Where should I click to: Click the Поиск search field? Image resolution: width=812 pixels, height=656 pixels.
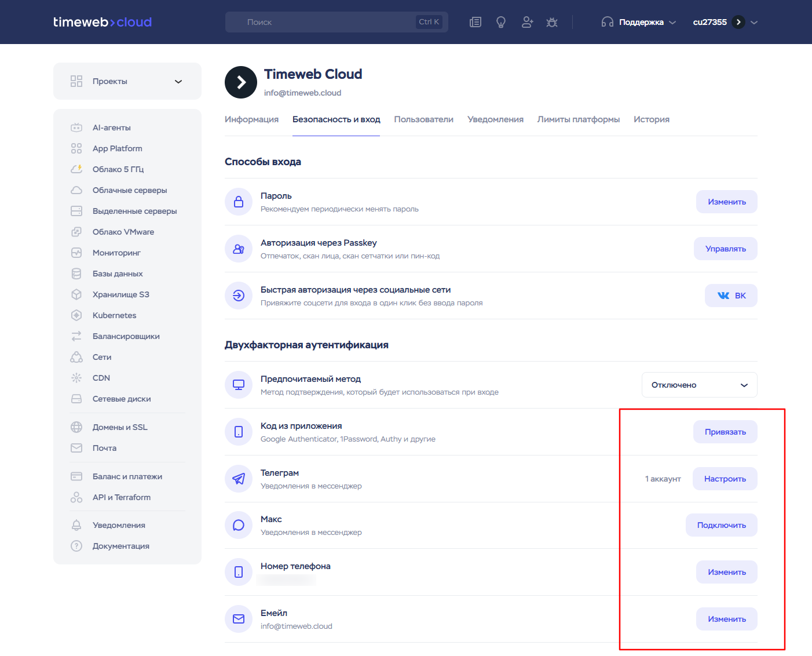(x=336, y=22)
